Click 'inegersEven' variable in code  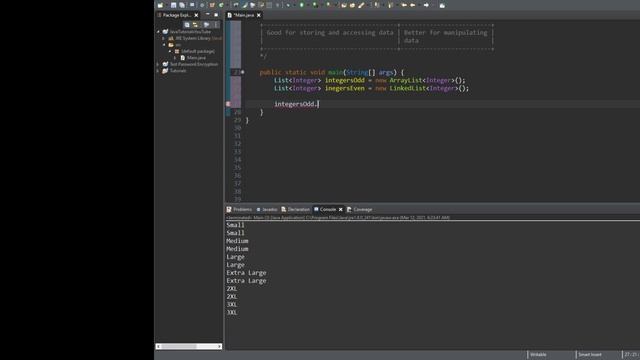[344, 88]
